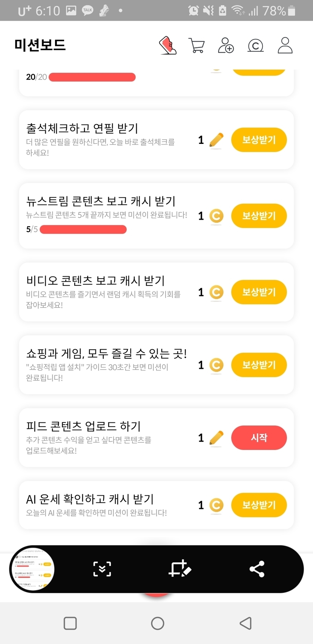Screen dimensions: 313x644
Task: Share the captured screenshot
Action: tap(257, 569)
